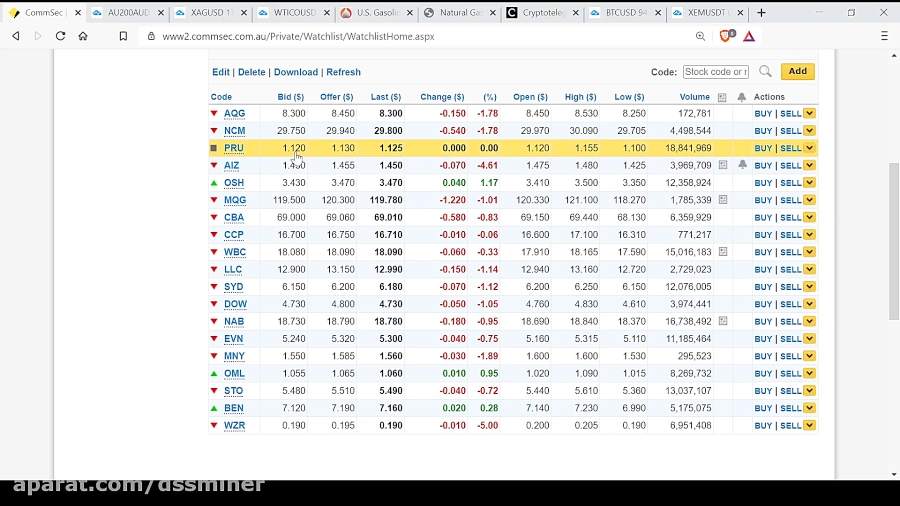Close the CommSec tab
Image resolution: width=900 pixels, height=506 pixels.
click(x=78, y=13)
